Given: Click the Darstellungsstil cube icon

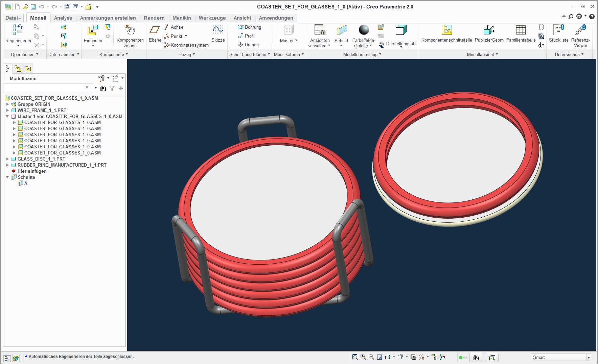Looking at the screenshot, I should (401, 30).
